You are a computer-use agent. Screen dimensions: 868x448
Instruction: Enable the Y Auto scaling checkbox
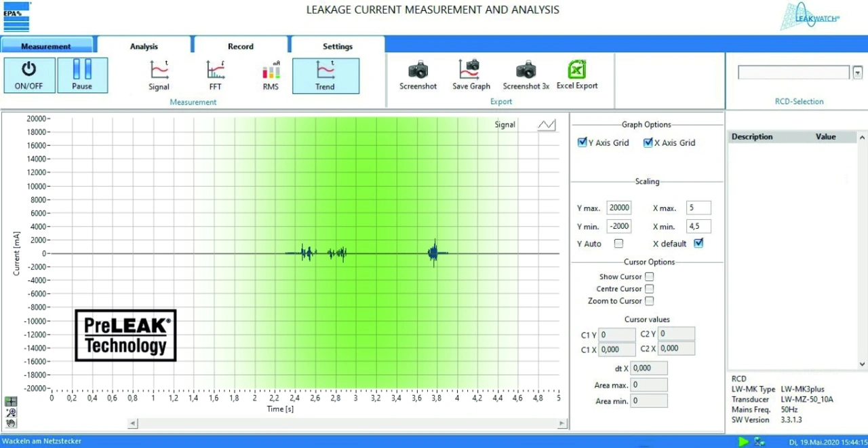coord(618,244)
